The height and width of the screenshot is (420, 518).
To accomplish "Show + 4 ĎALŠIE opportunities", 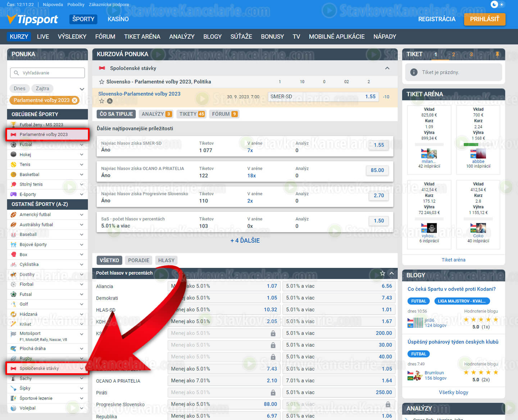I will 245,241.
